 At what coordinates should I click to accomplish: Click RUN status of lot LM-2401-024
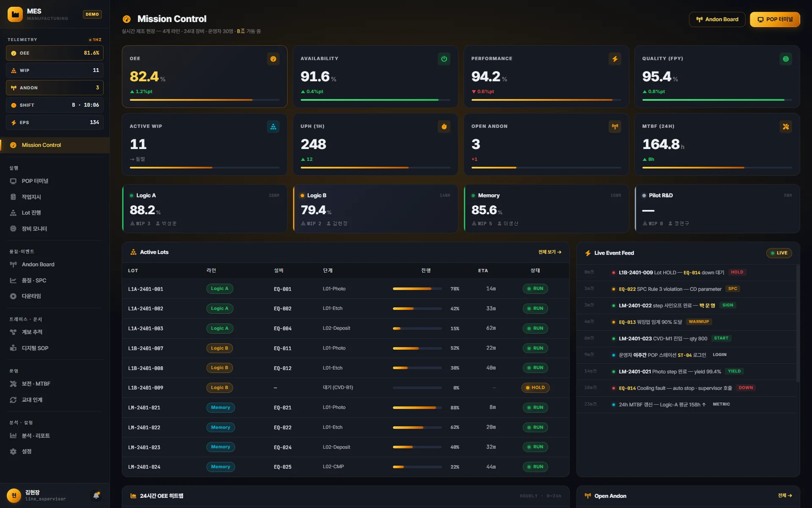click(535, 467)
